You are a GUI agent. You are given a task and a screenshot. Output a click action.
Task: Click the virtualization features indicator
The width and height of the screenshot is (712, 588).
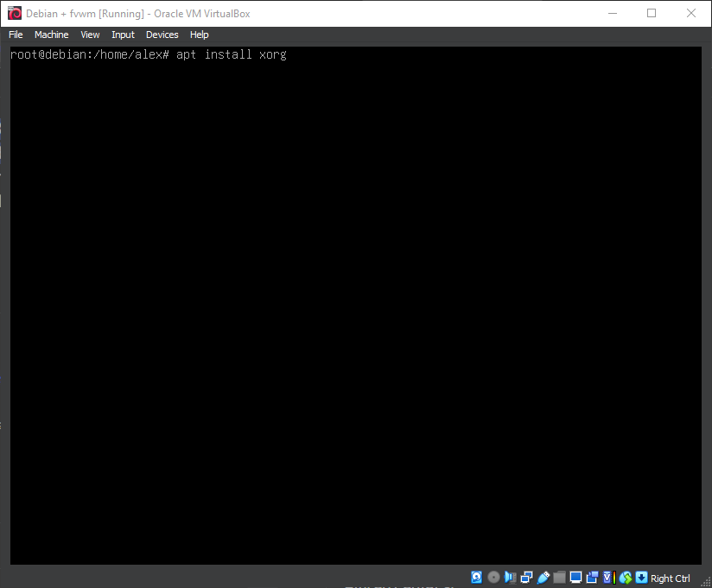point(607,577)
